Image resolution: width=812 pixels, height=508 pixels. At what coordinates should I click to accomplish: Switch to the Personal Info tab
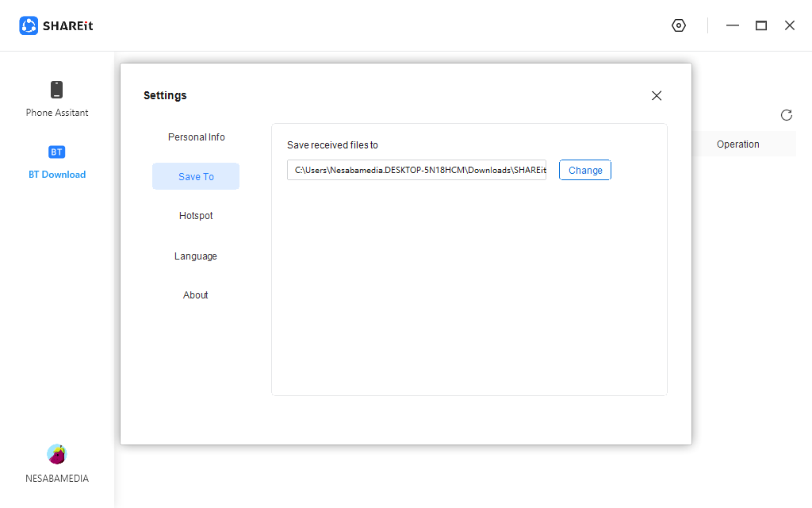196,137
